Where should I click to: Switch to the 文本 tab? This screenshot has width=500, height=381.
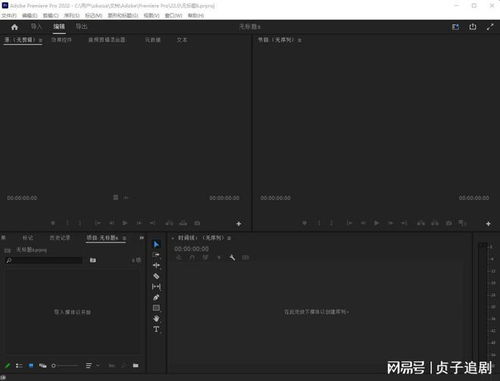click(182, 40)
